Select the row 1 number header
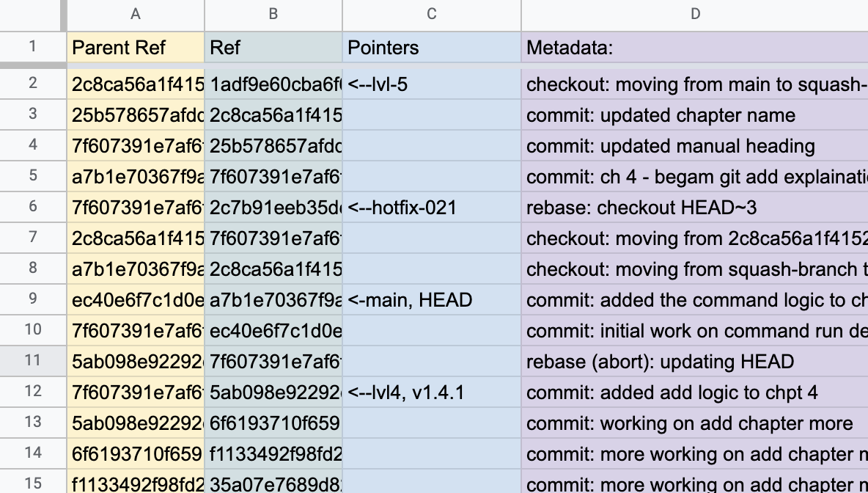Screen dimensions: 868x493 point(32,48)
